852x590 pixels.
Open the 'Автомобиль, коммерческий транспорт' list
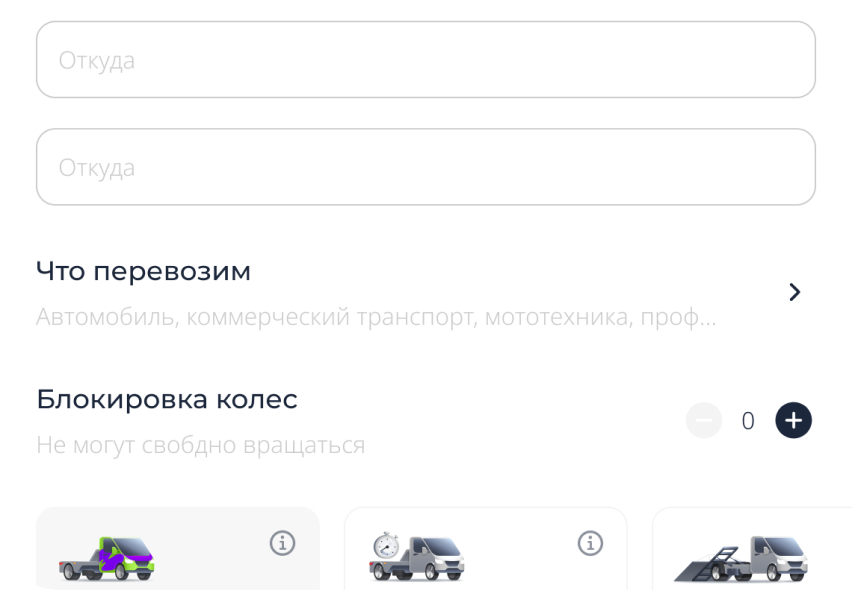point(376,317)
